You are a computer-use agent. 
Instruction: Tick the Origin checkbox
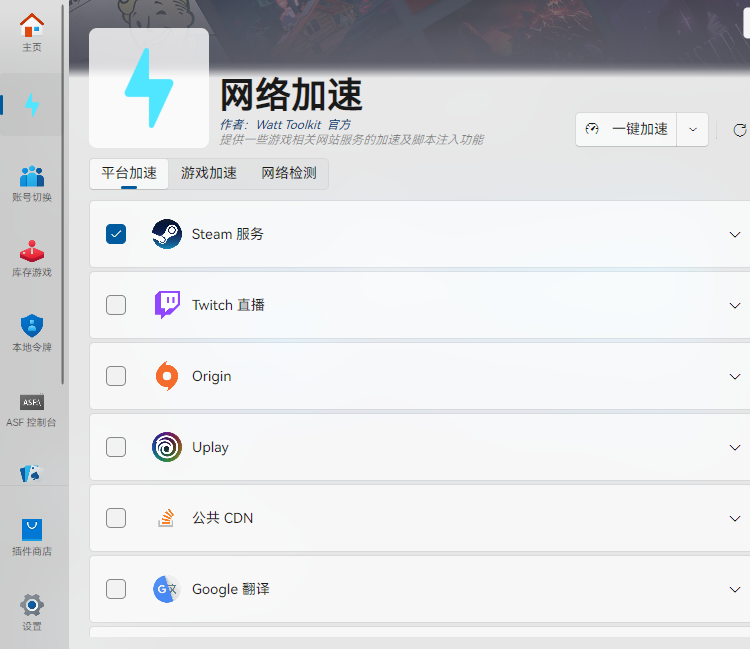pyautogui.click(x=116, y=376)
